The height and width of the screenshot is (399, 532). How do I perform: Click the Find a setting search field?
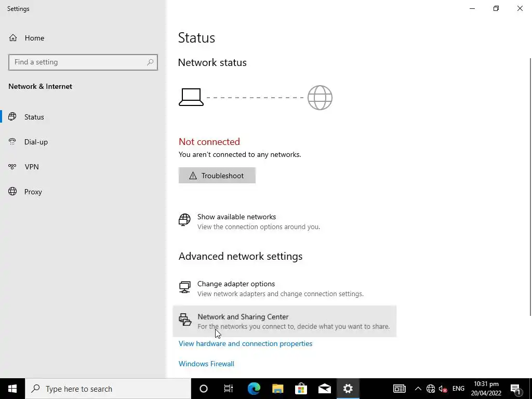83,62
